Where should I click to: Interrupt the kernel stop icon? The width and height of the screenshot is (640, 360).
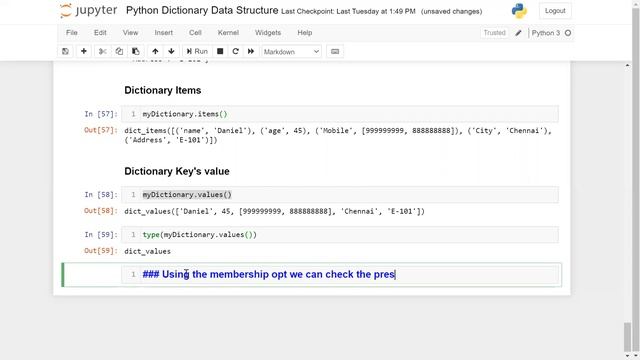220,51
